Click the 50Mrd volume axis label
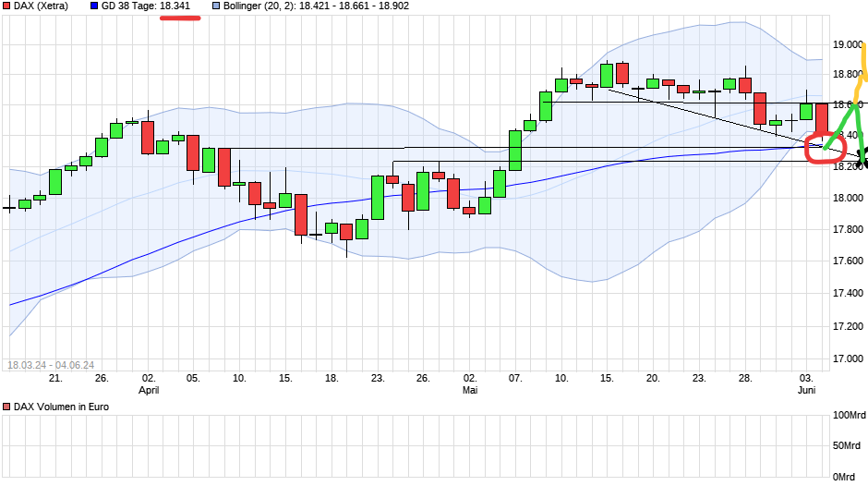 tap(847, 445)
